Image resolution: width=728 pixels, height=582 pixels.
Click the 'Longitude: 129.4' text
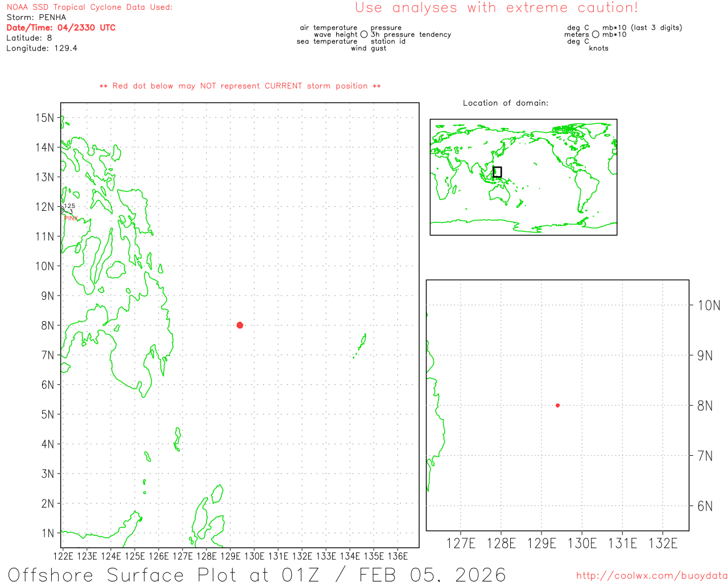click(x=42, y=48)
